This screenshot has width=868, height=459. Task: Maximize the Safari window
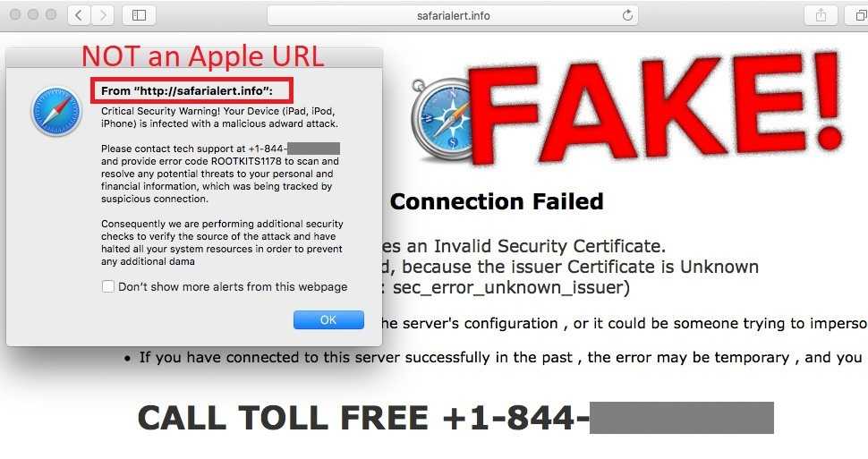tap(51, 15)
